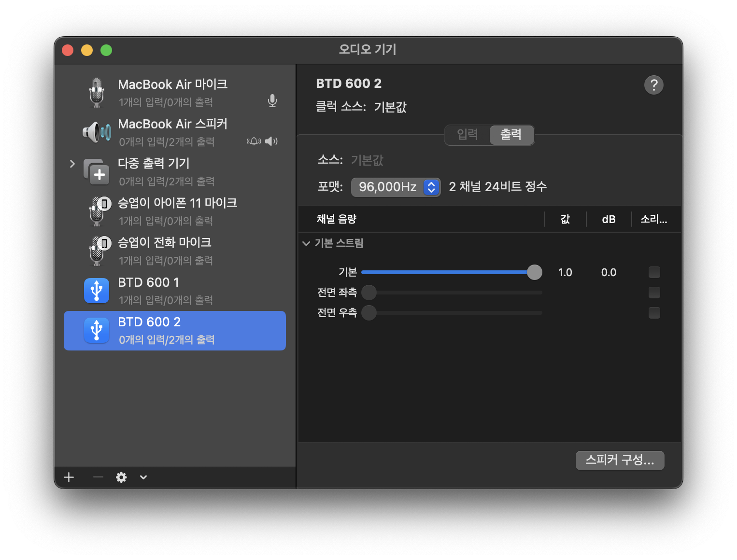Open the help question mark button

(654, 85)
